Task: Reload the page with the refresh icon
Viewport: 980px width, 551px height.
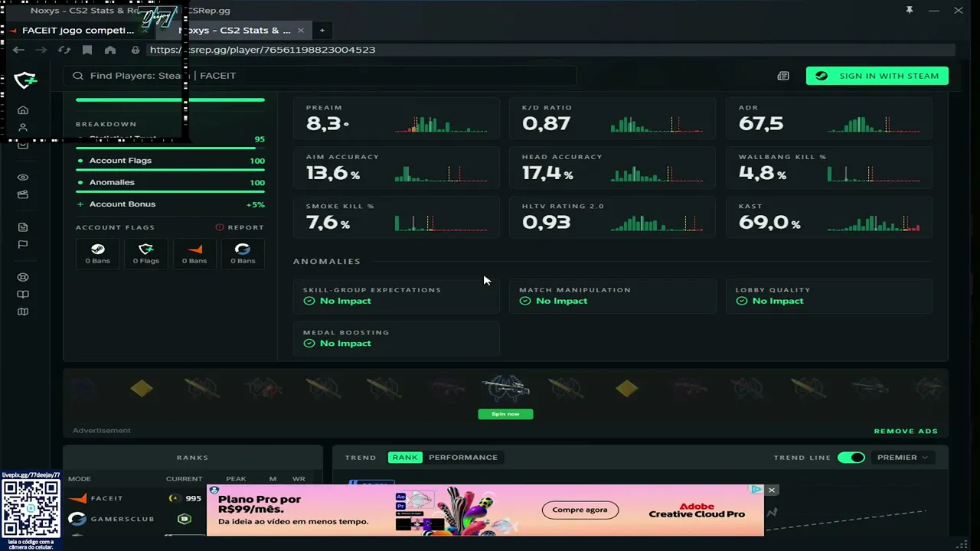Action: pyautogui.click(x=64, y=50)
